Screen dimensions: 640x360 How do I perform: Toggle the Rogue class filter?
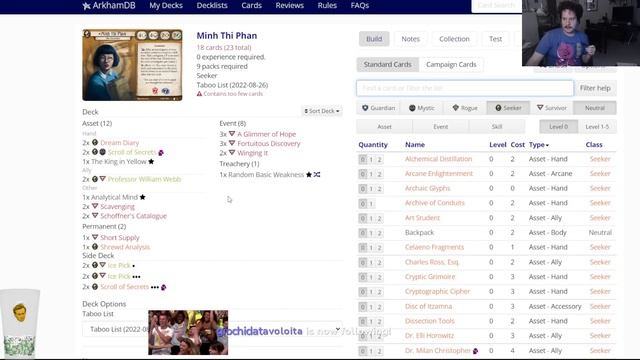point(465,108)
